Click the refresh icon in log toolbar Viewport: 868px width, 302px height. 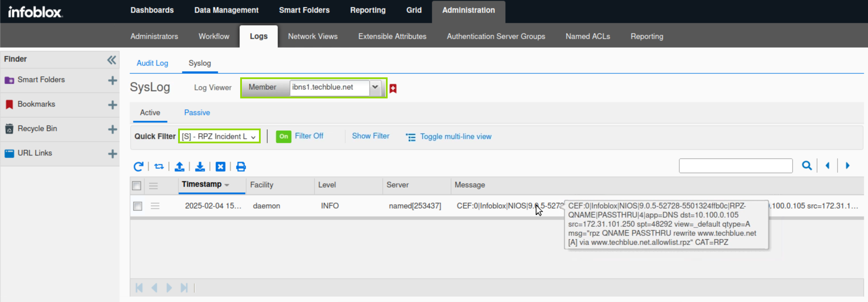138,166
